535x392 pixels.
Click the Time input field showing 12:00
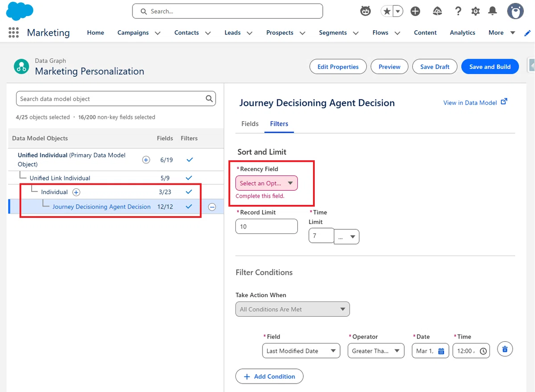coord(471,351)
